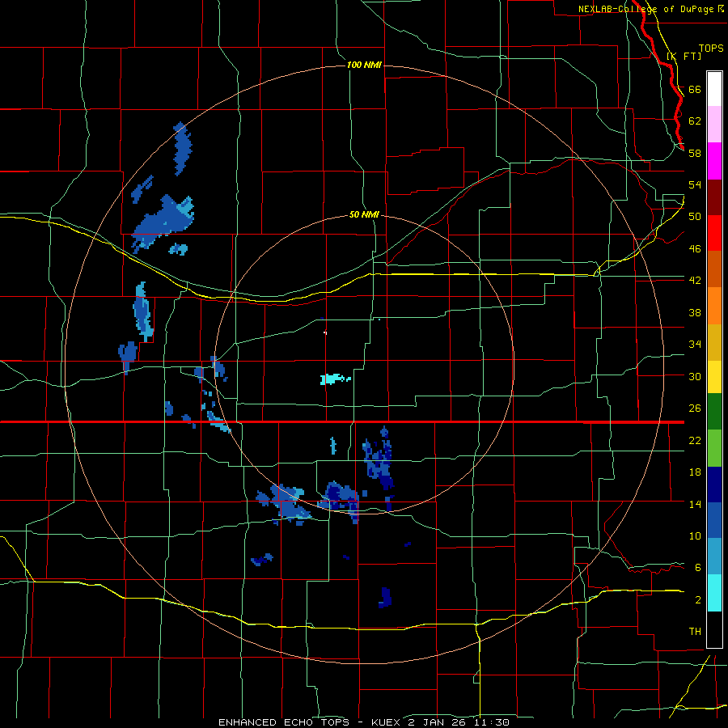Click the TOPS legend title
Image resolution: width=728 pixels, height=728 pixels.
[711, 48]
